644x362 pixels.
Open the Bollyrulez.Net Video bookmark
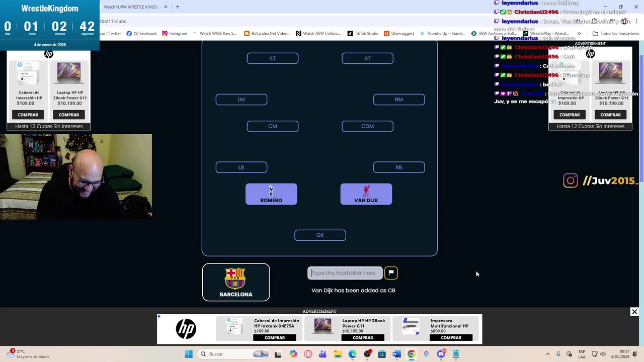point(267,34)
